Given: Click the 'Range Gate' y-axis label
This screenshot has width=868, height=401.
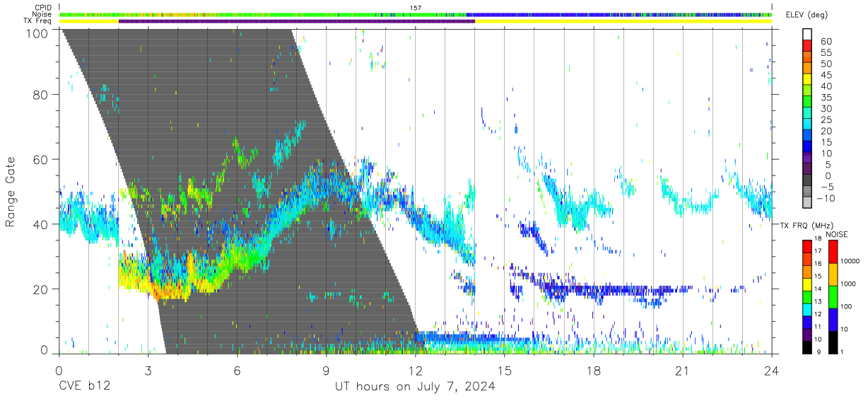Looking at the screenshot, I should tap(11, 191).
